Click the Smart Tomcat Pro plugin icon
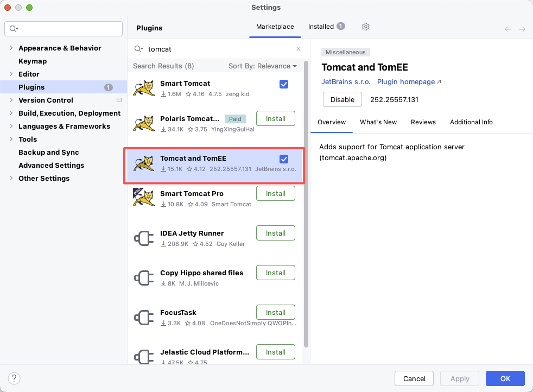The height and width of the screenshot is (392, 533). coord(144,198)
